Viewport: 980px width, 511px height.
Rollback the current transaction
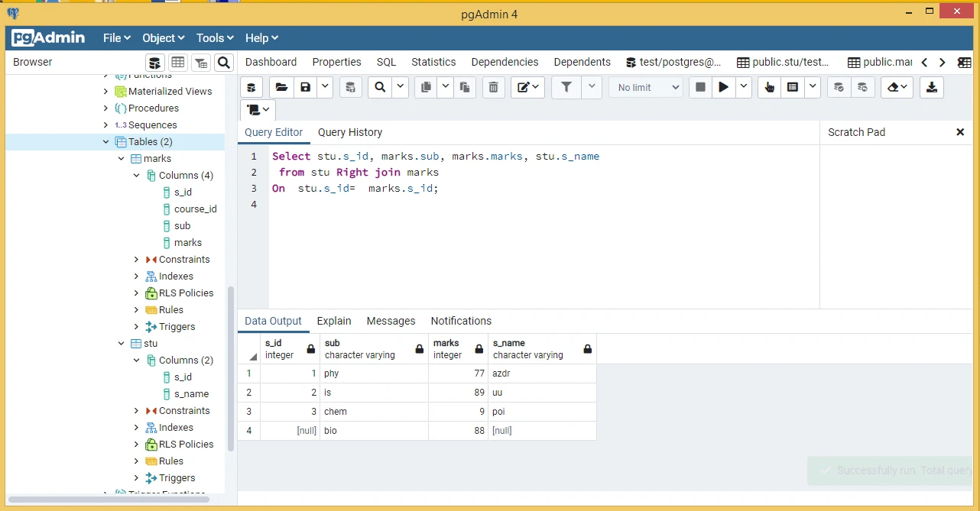point(863,87)
